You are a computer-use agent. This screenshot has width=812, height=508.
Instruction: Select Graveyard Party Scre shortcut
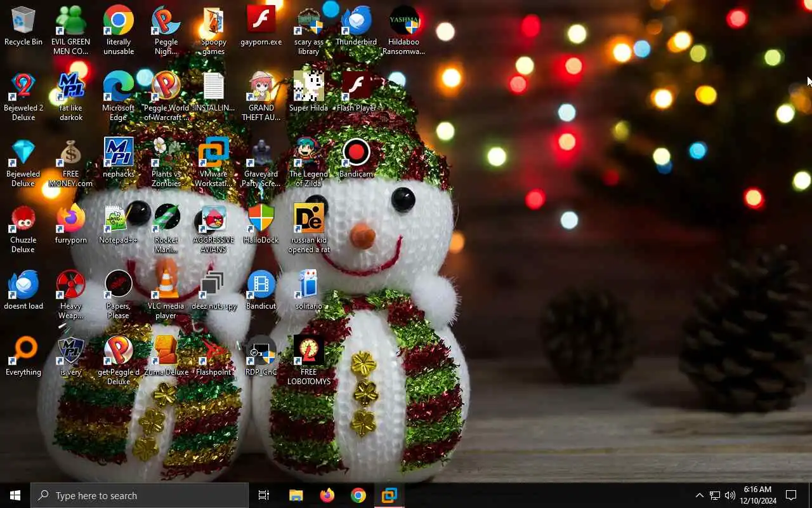tap(261, 163)
